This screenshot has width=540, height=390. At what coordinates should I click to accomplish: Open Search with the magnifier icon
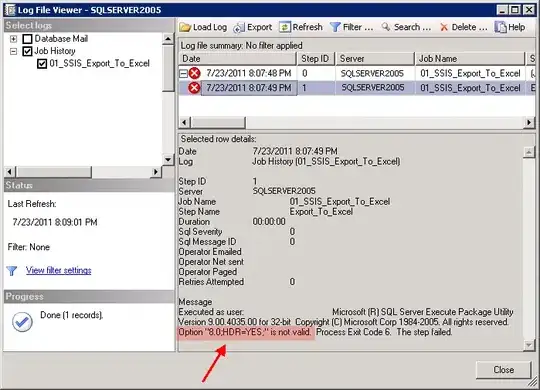click(x=386, y=27)
